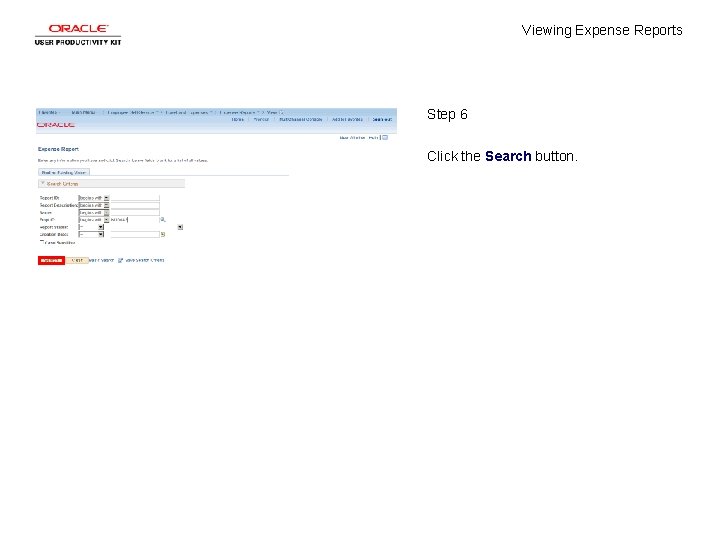Click the Add to Favorites link
This screenshot has height=540, width=720.
[x=347, y=119]
